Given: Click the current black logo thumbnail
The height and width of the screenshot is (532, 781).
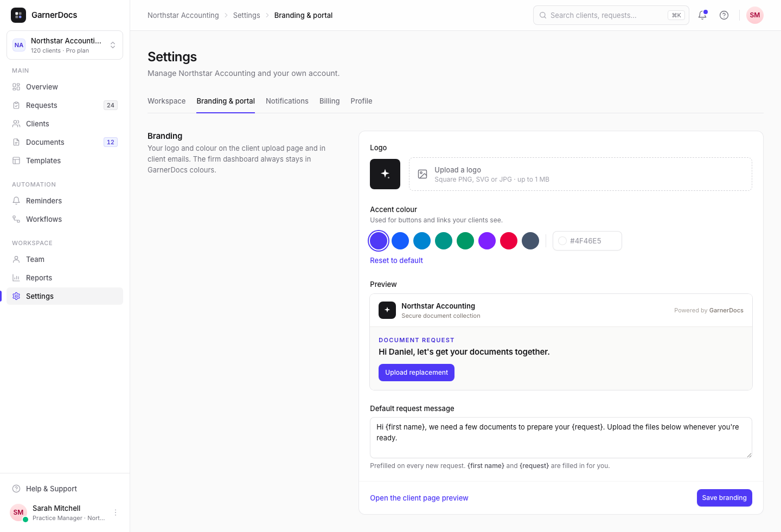Looking at the screenshot, I should pyautogui.click(x=385, y=174).
